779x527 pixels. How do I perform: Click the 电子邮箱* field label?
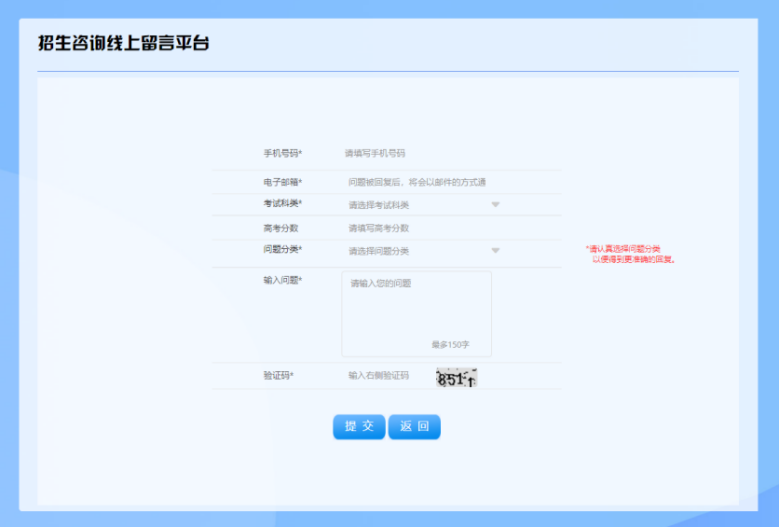(282, 182)
